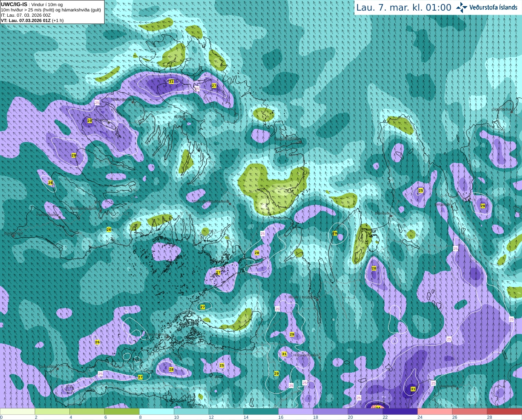Viewport: 522px width, 420px height.
Task: Click the legend scale number 24
Action: 420,417
